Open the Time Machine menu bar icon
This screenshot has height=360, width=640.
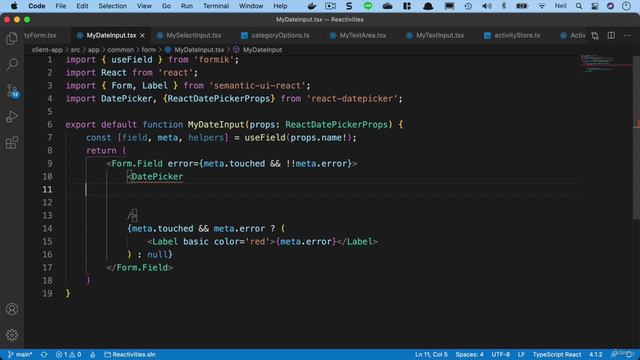point(468,6)
